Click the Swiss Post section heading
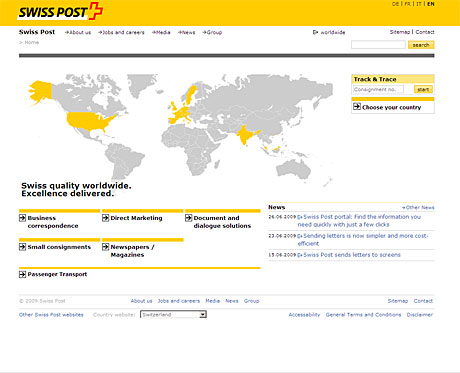 click(x=37, y=32)
